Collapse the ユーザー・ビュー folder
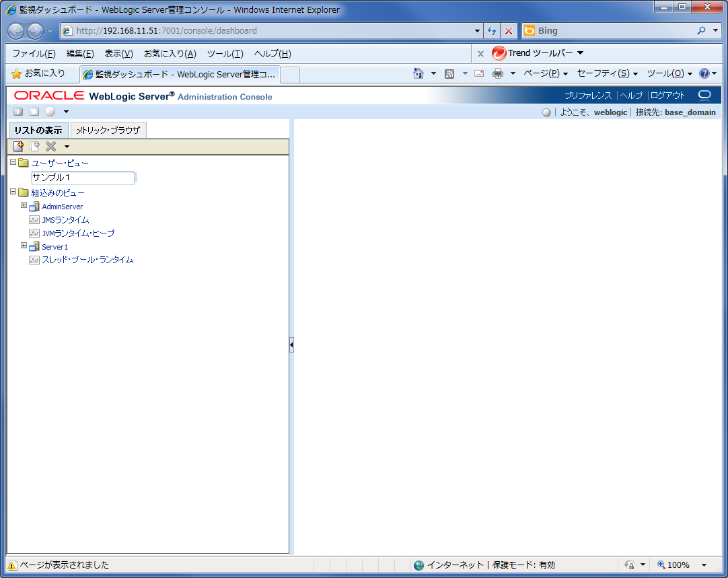This screenshot has width=728, height=578. [x=13, y=162]
